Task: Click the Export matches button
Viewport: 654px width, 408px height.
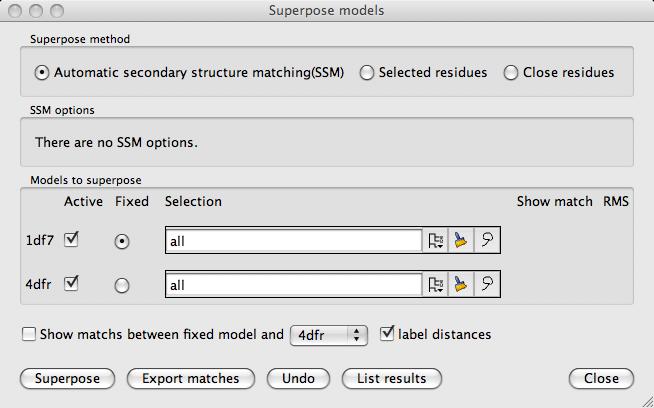Action: point(190,379)
